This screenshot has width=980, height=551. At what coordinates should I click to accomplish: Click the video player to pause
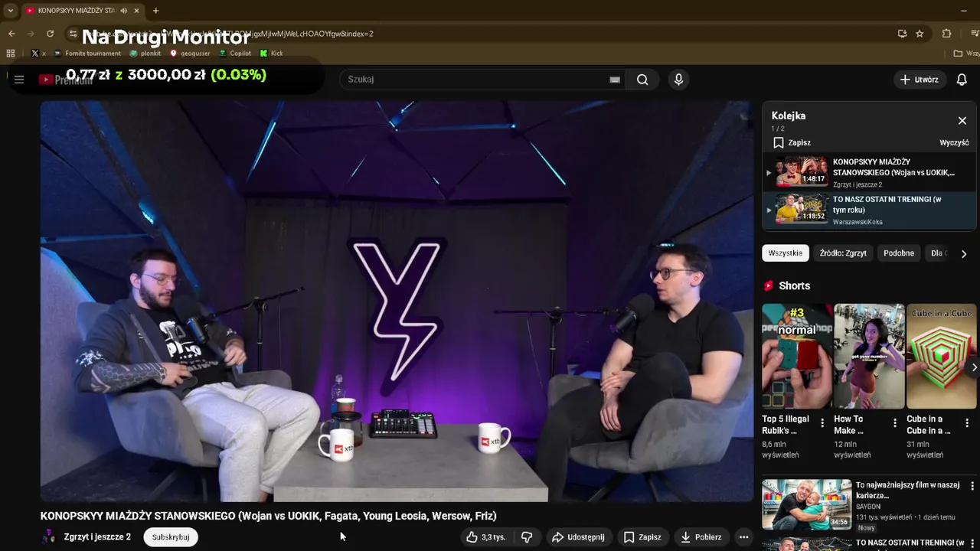(x=397, y=302)
